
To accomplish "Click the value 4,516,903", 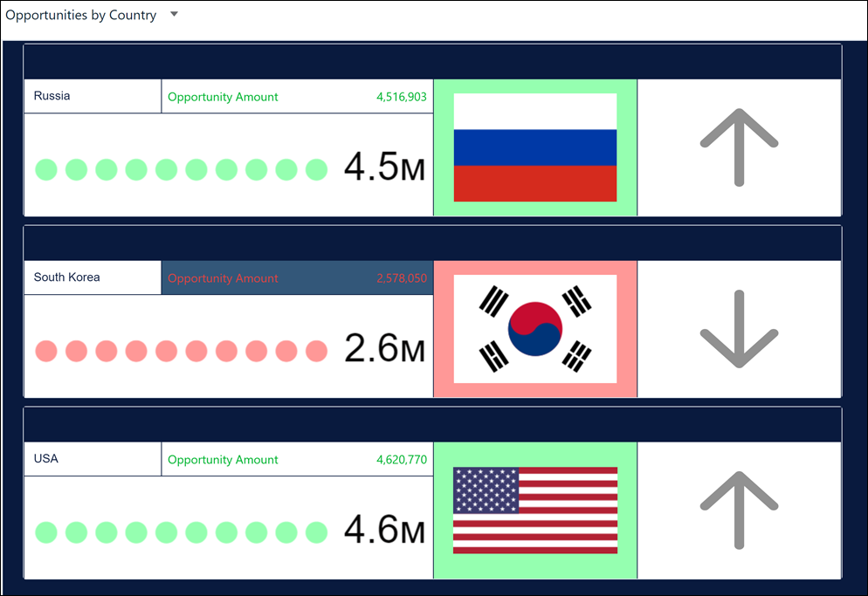I will point(402,97).
